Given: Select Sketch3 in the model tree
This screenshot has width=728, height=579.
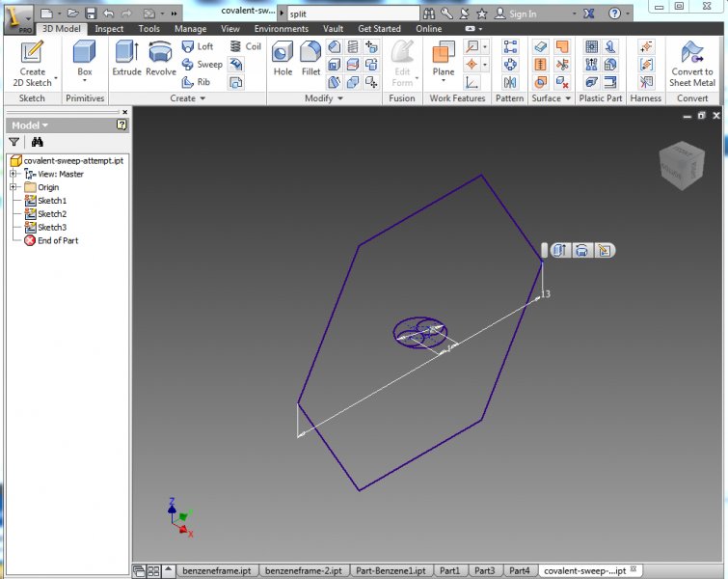Looking at the screenshot, I should 51,227.
